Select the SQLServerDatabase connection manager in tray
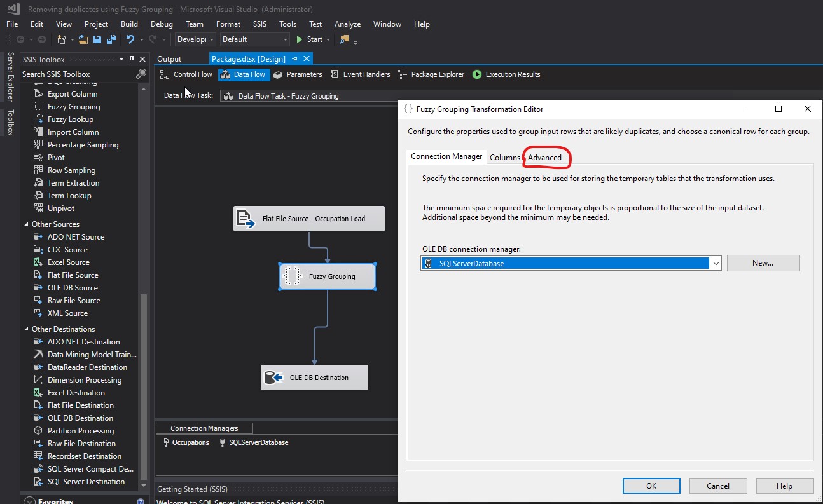 pos(253,442)
